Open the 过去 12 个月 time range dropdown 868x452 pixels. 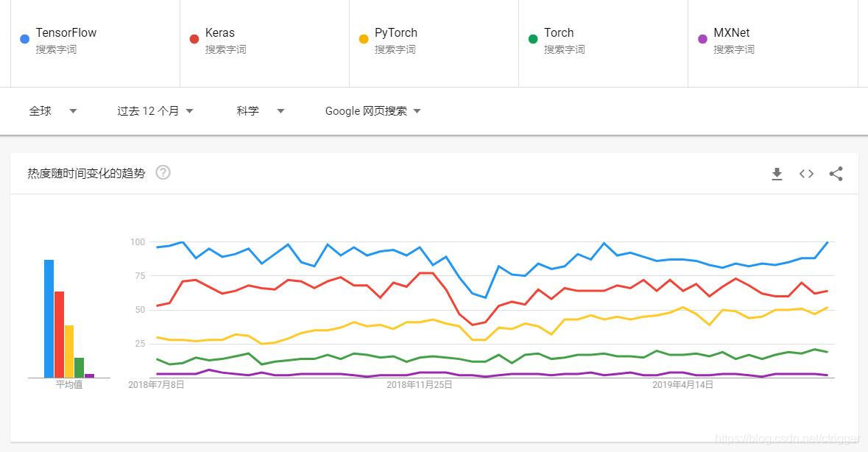tap(155, 111)
